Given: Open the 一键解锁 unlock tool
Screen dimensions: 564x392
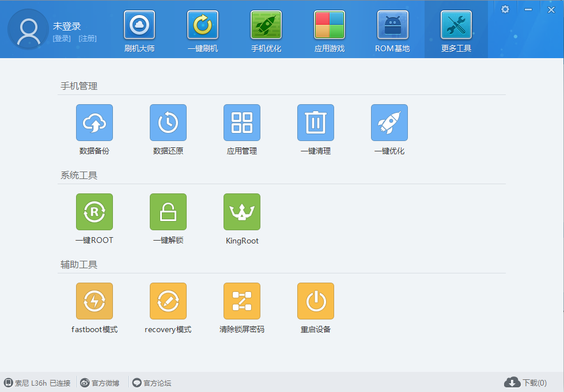Looking at the screenshot, I should 168,212.
